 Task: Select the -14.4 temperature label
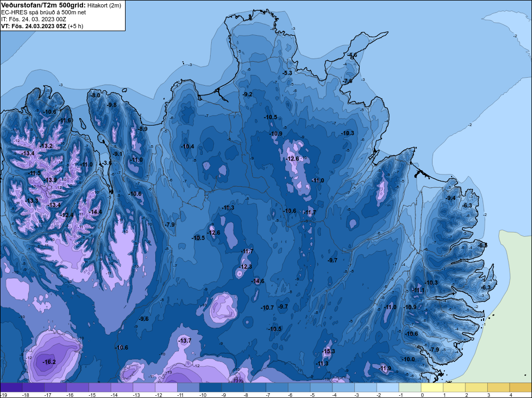(95, 212)
